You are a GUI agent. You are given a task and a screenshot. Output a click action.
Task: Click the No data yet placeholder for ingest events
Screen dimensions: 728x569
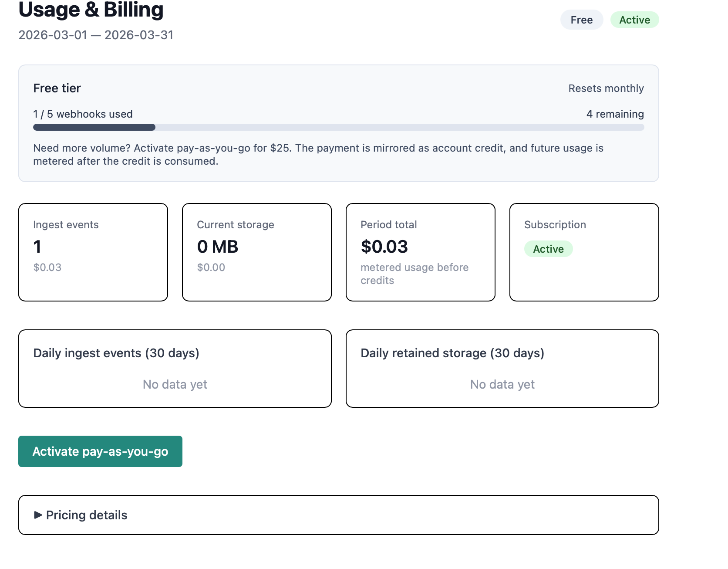(x=175, y=384)
